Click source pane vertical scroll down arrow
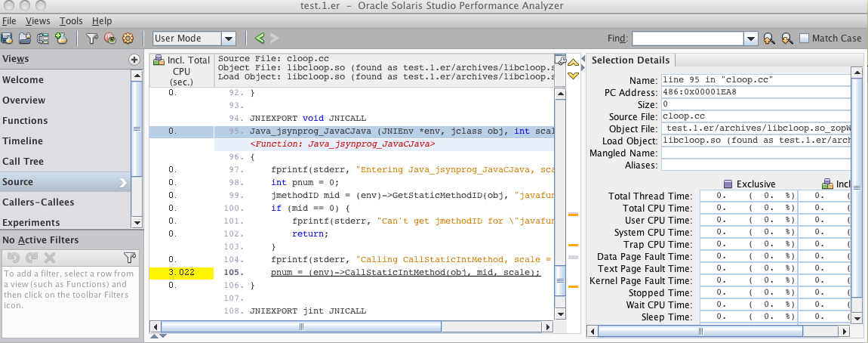The width and height of the screenshot is (868, 343). click(560, 314)
